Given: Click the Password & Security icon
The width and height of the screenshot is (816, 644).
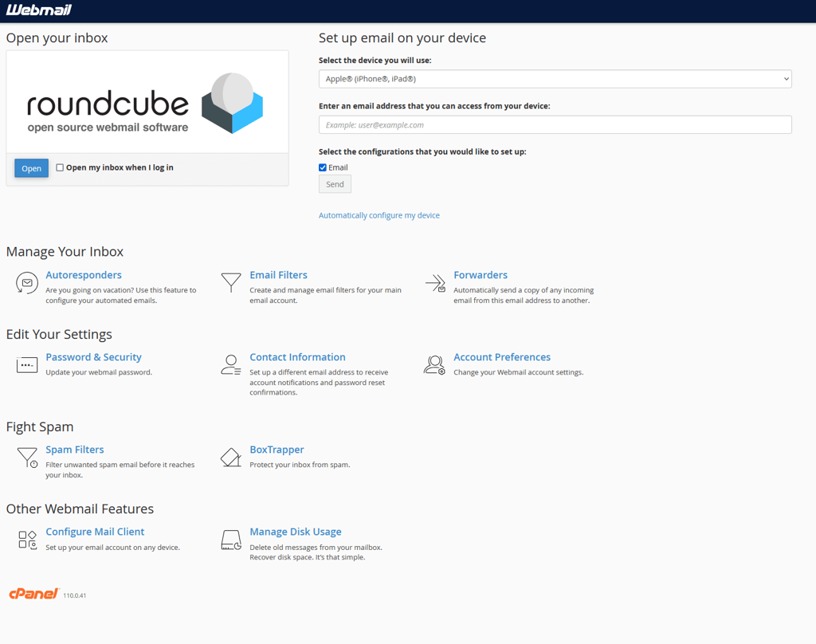Looking at the screenshot, I should tap(27, 365).
